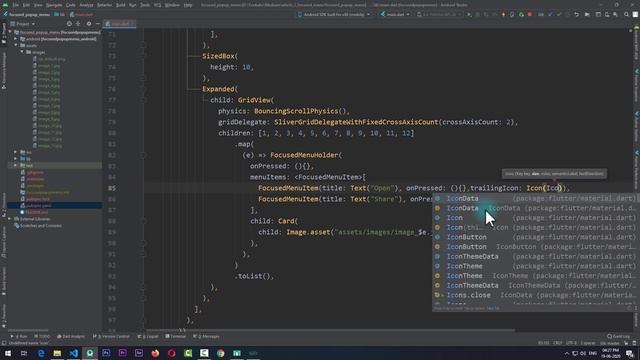Viewport: 640px width, 360px height.
Task: Expand External Libraries node
Action: [10, 219]
